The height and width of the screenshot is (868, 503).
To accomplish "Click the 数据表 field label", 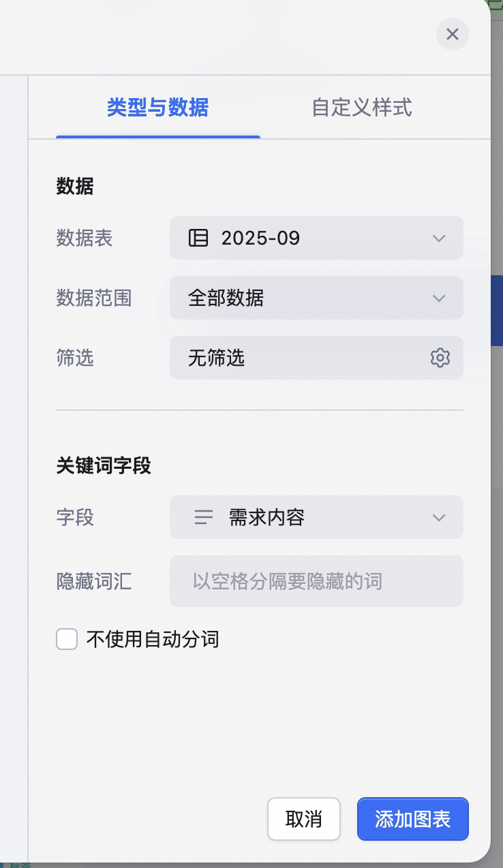I will [x=85, y=238].
